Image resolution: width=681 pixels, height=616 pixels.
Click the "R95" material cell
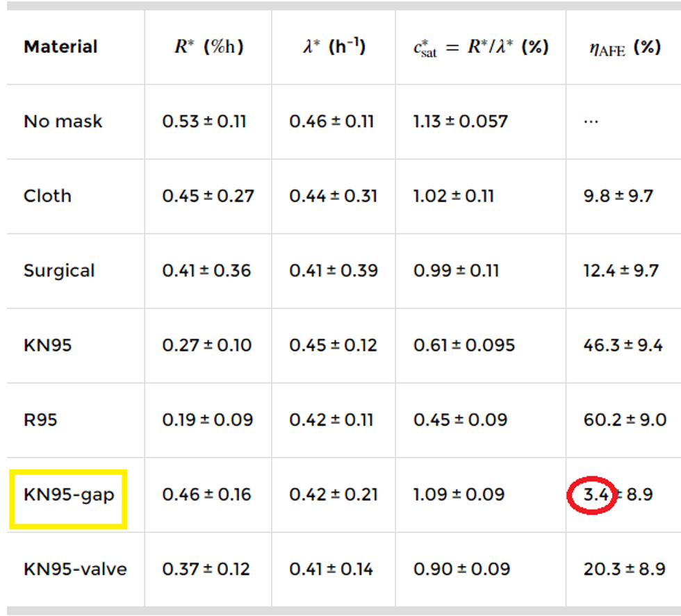tap(40, 420)
